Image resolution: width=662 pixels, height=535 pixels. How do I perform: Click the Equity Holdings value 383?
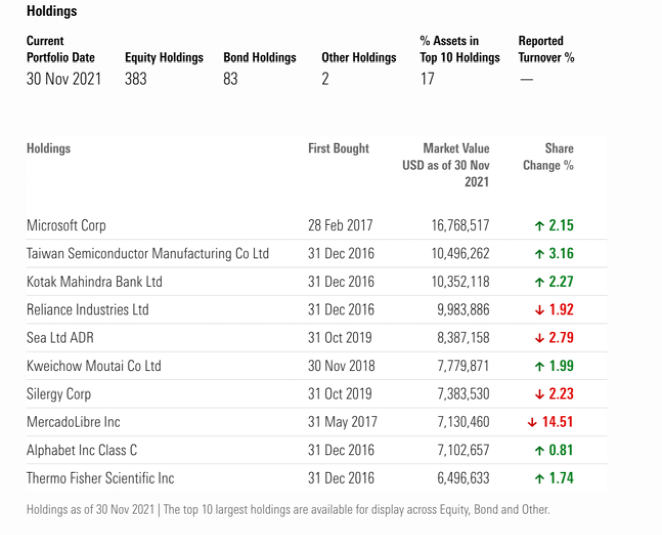(x=136, y=79)
